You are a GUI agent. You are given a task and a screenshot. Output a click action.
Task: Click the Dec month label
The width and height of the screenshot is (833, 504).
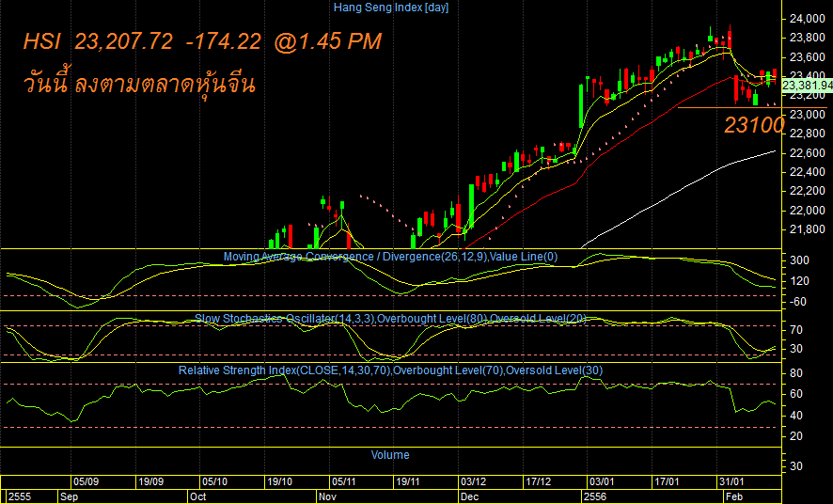[x=470, y=497]
